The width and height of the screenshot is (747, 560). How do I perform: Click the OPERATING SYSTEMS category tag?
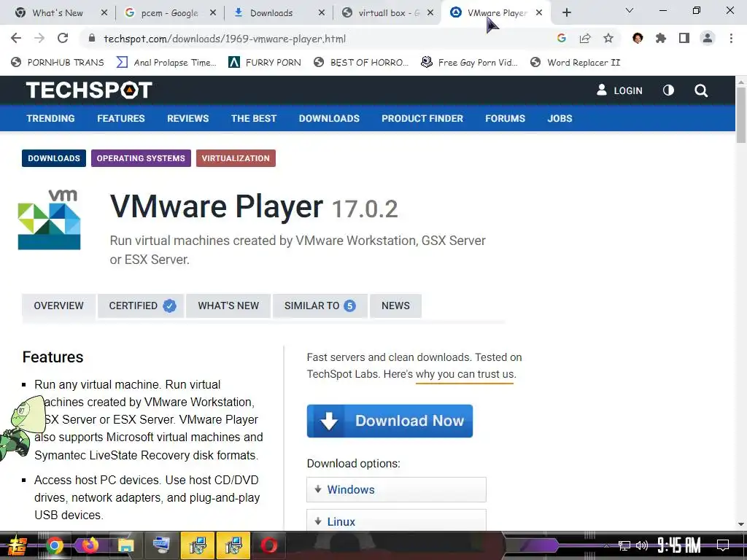(x=141, y=158)
